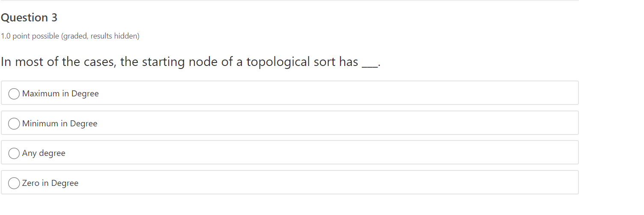Pick the Zero in Degree radio circle

(14, 183)
